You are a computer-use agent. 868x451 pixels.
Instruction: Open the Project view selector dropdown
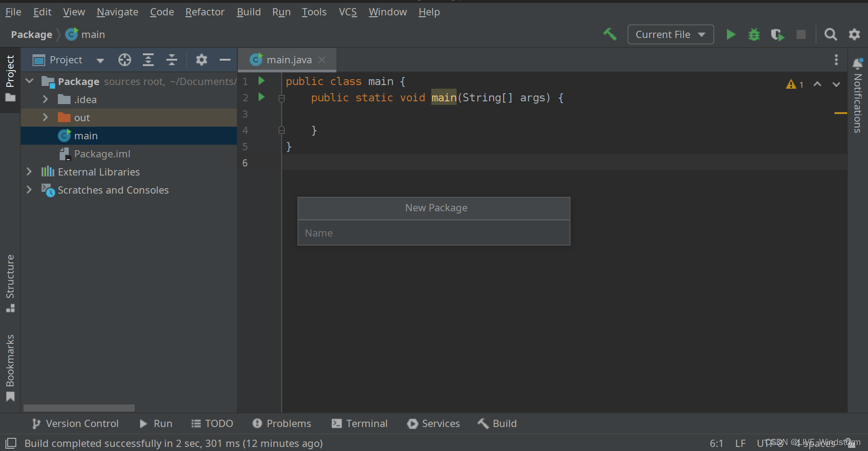[x=69, y=60]
